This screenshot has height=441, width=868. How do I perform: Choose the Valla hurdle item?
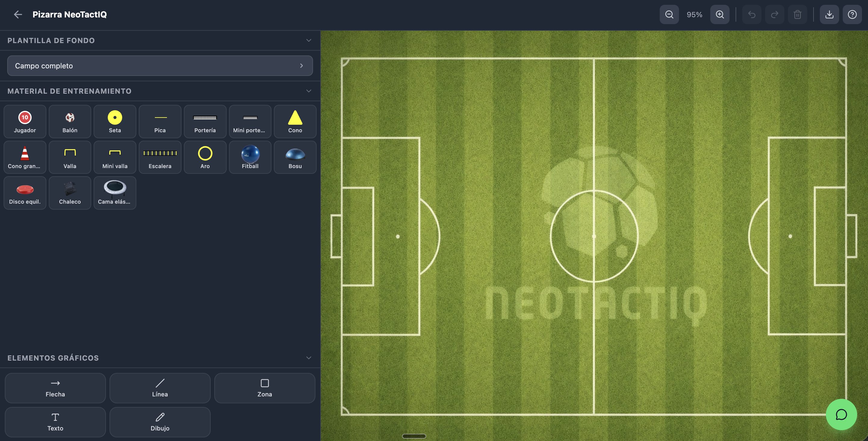70,157
